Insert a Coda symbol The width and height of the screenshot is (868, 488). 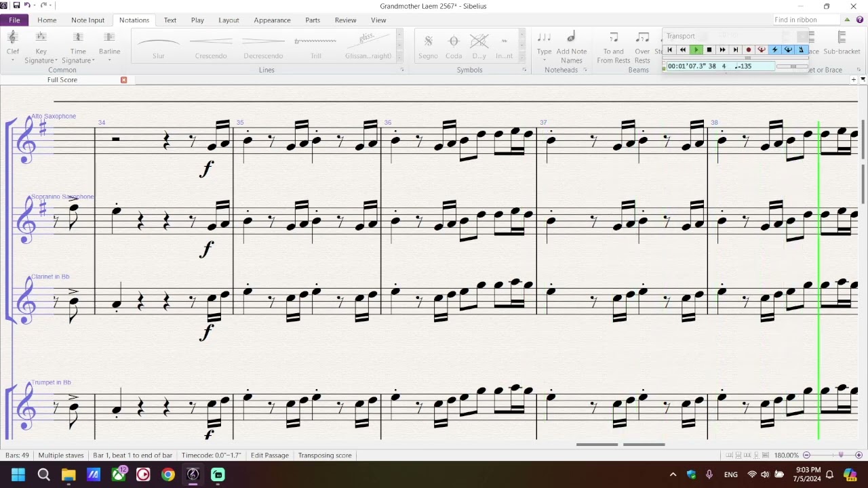pyautogui.click(x=454, y=46)
